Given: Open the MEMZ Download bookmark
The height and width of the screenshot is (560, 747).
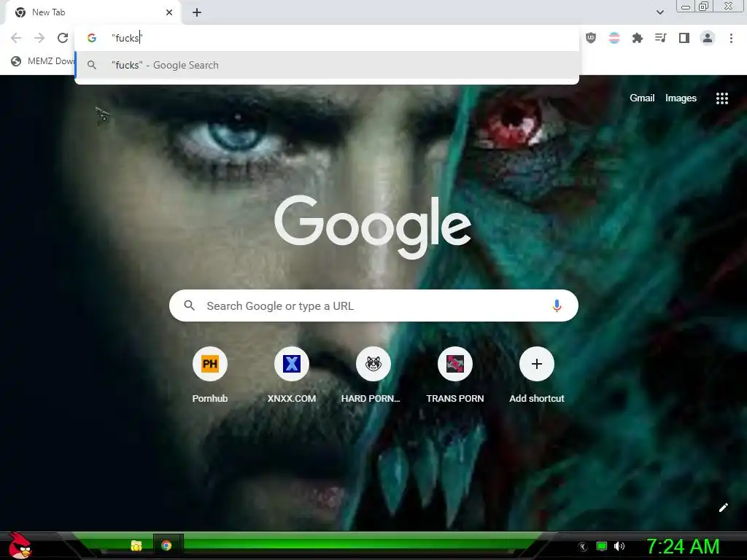Looking at the screenshot, I should pos(43,61).
